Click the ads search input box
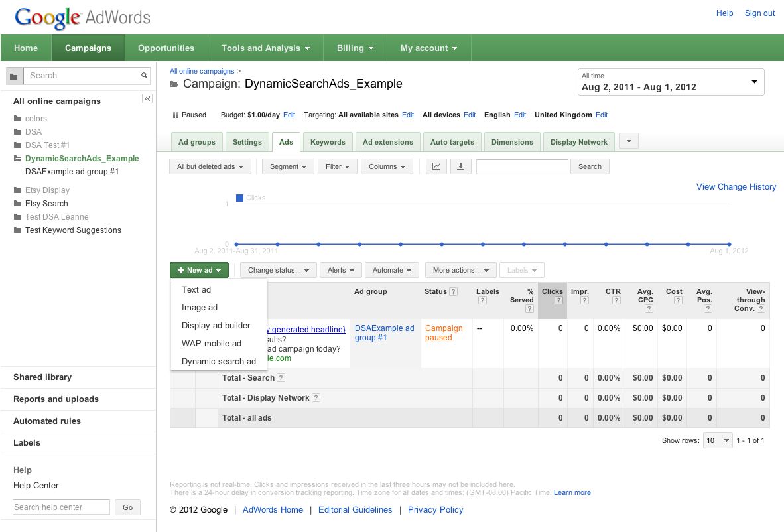The width and height of the screenshot is (784, 532). [522, 166]
